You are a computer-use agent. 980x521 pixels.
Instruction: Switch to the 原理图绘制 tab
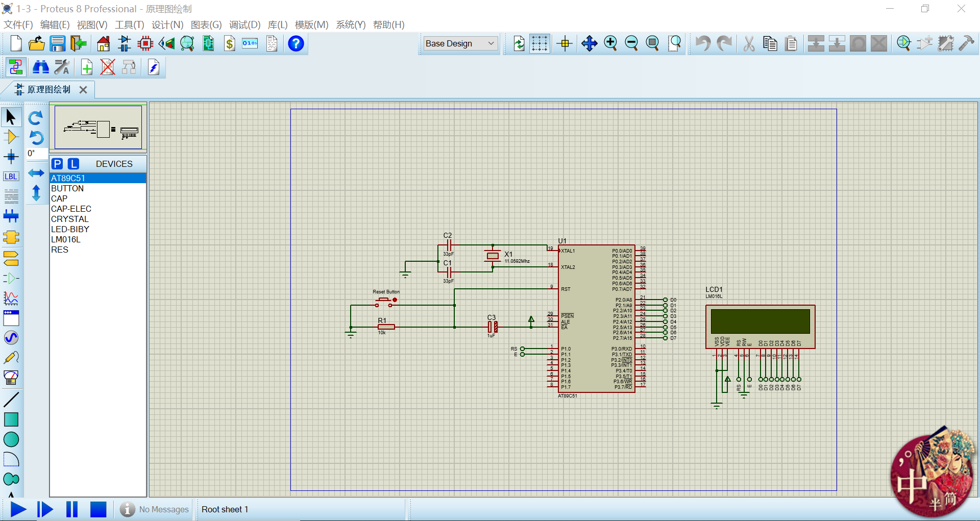[48, 90]
